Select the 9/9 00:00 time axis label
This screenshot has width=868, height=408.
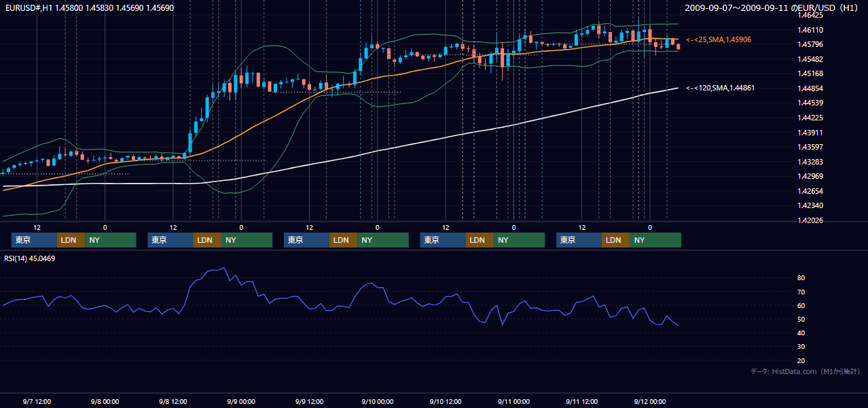240,401
